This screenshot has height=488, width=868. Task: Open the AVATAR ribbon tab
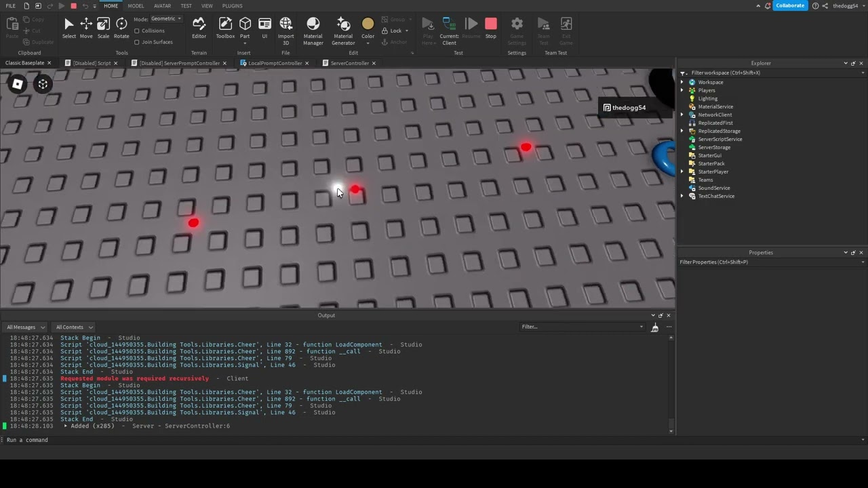click(162, 6)
